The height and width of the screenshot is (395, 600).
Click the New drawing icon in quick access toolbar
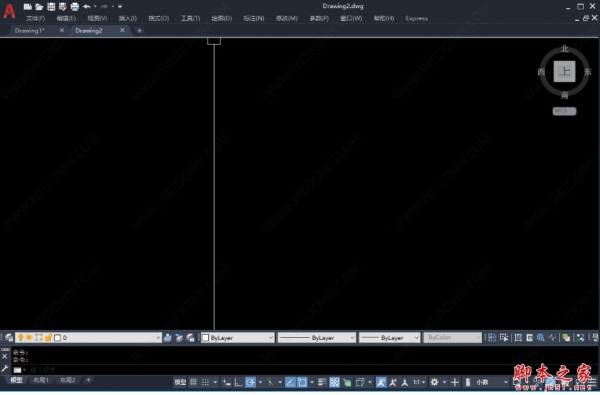click(27, 7)
